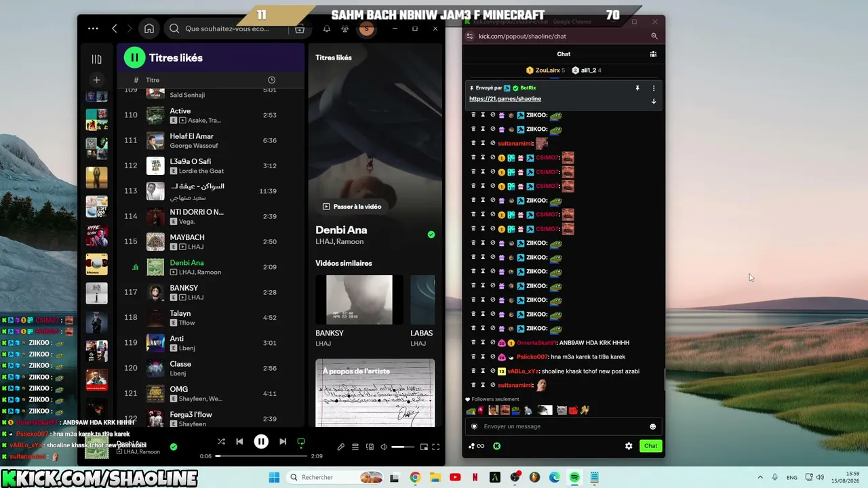
Task: Open the Spotify lyrics microphone icon
Action: point(340,447)
